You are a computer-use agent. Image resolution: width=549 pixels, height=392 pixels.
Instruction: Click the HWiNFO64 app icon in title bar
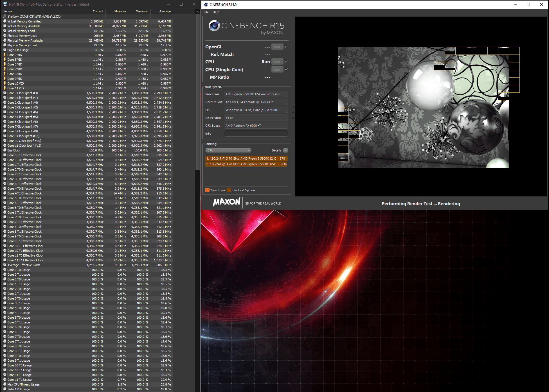tap(5, 4)
